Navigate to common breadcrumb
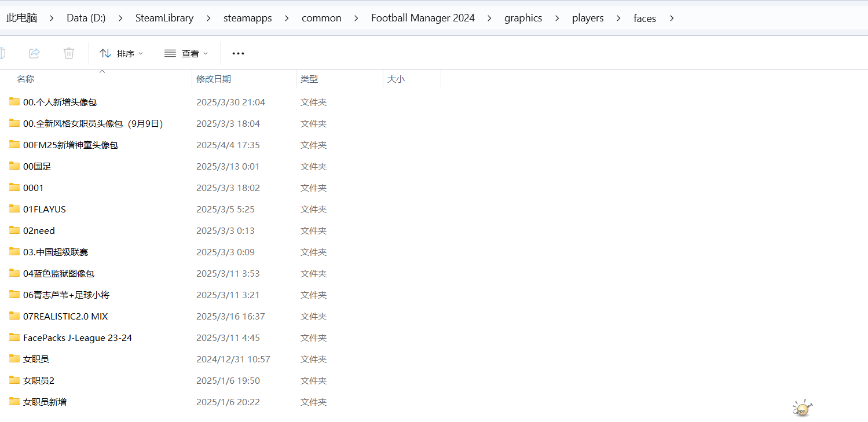Screen dimensions: 868x422 [x=321, y=18]
